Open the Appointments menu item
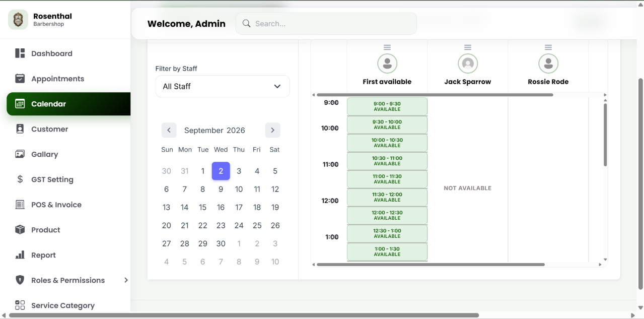This screenshot has height=319, width=644. [68, 79]
